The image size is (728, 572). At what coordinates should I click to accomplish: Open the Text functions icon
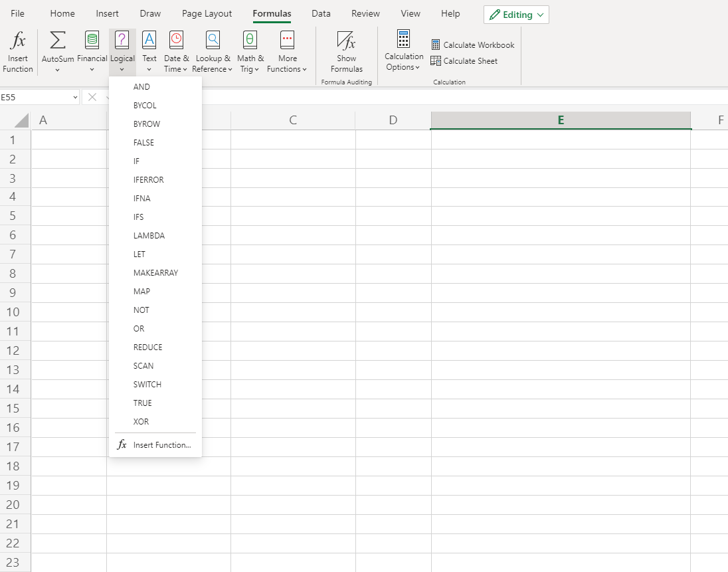[149, 41]
